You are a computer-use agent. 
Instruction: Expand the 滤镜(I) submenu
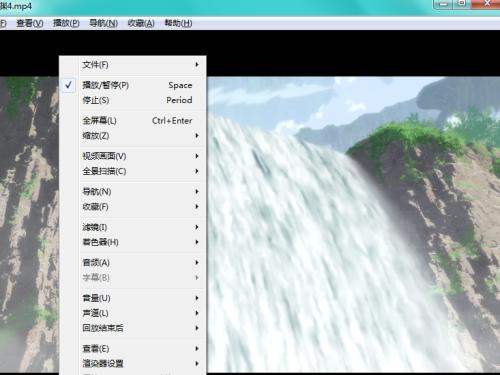pyautogui.click(x=133, y=227)
